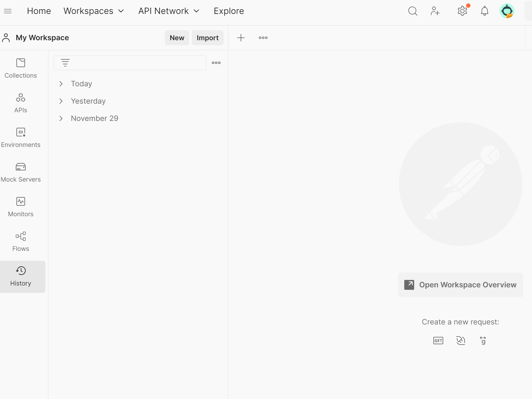Click the workspace person icon

(6, 38)
